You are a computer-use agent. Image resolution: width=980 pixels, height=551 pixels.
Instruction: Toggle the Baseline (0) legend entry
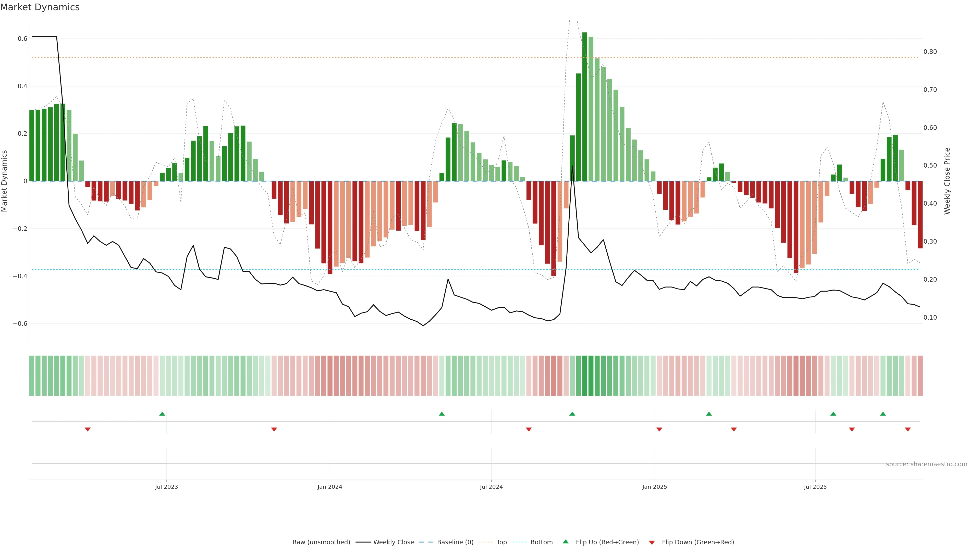click(x=455, y=542)
